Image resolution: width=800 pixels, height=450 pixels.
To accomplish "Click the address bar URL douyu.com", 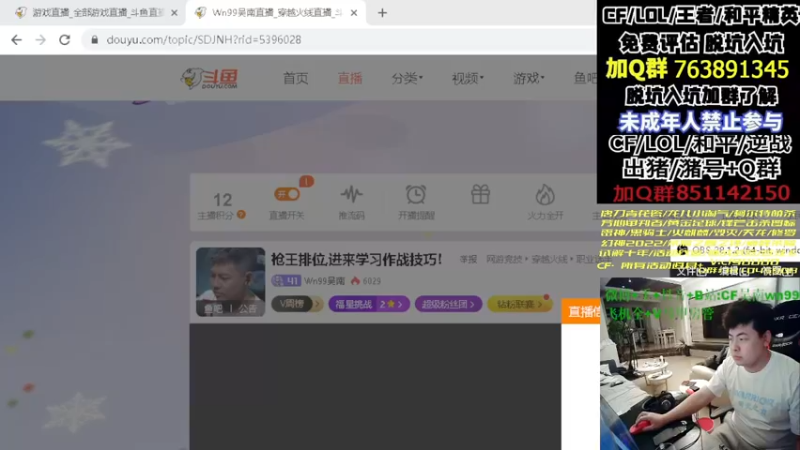I will (x=204, y=40).
